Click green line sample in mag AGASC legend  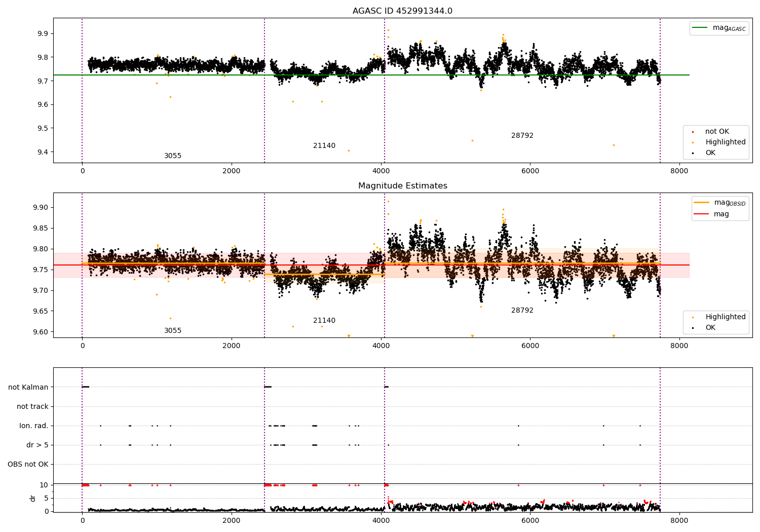point(701,28)
